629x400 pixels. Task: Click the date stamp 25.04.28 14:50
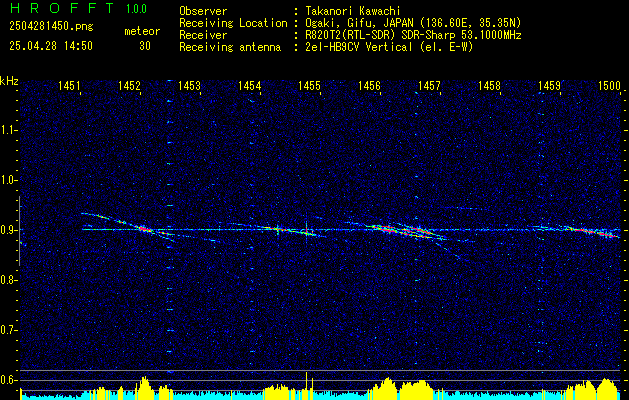pyautogui.click(x=51, y=46)
